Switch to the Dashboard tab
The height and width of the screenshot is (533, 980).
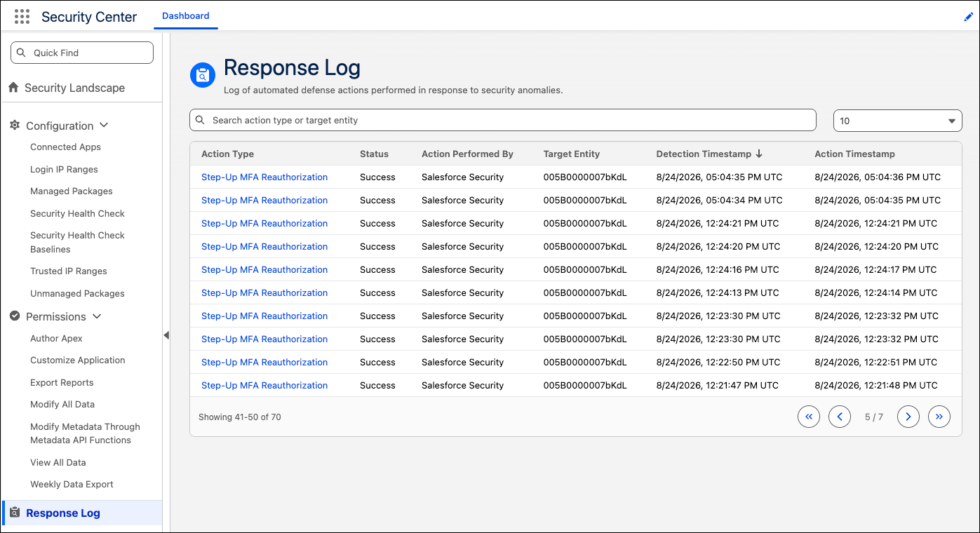[x=186, y=15]
